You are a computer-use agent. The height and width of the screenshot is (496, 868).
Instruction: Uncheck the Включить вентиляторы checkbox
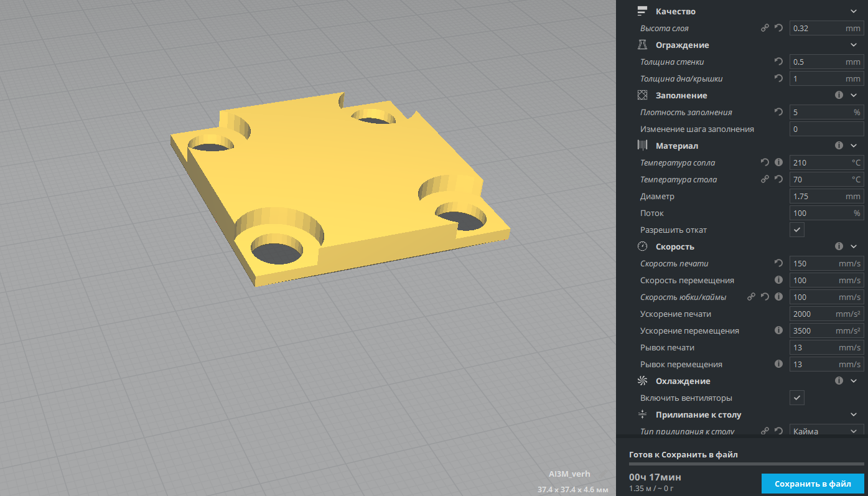797,398
